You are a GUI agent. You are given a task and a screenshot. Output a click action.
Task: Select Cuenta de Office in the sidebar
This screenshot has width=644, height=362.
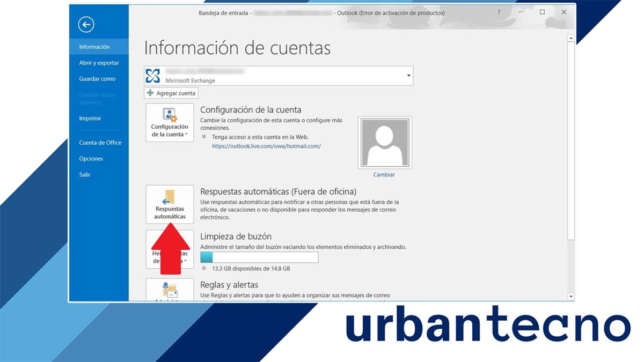(x=100, y=142)
